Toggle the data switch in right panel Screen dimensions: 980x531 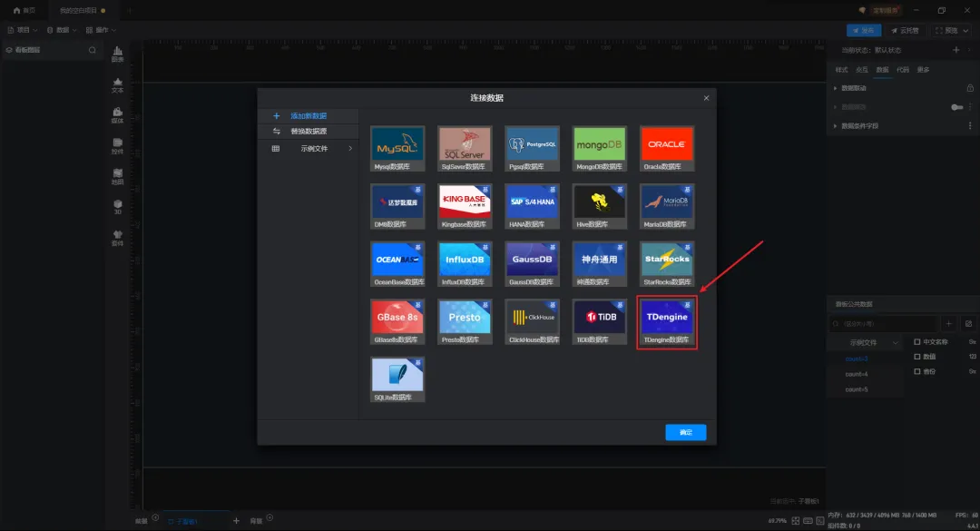tap(957, 107)
